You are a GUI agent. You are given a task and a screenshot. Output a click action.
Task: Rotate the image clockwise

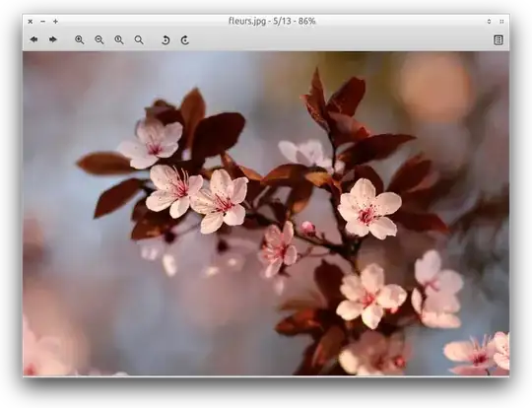pyautogui.click(x=185, y=40)
